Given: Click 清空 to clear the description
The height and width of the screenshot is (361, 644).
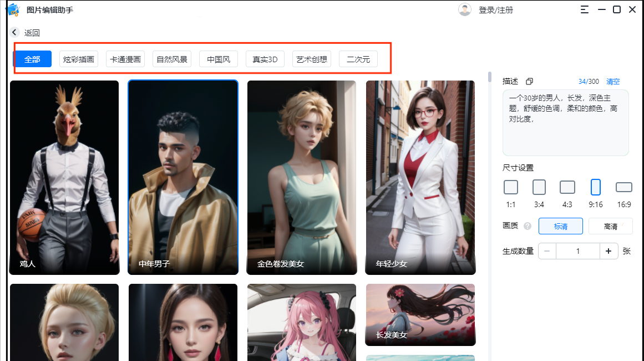Looking at the screenshot, I should click(x=613, y=82).
